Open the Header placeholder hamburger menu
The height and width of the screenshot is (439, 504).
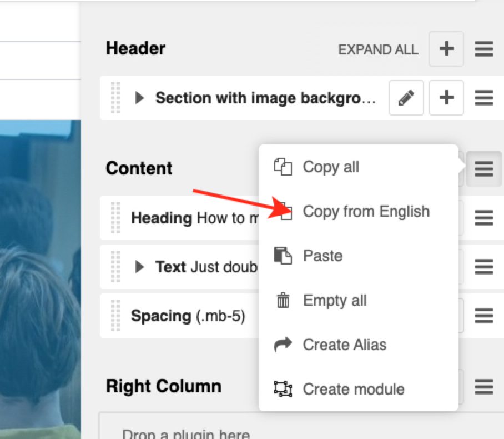pyautogui.click(x=484, y=49)
